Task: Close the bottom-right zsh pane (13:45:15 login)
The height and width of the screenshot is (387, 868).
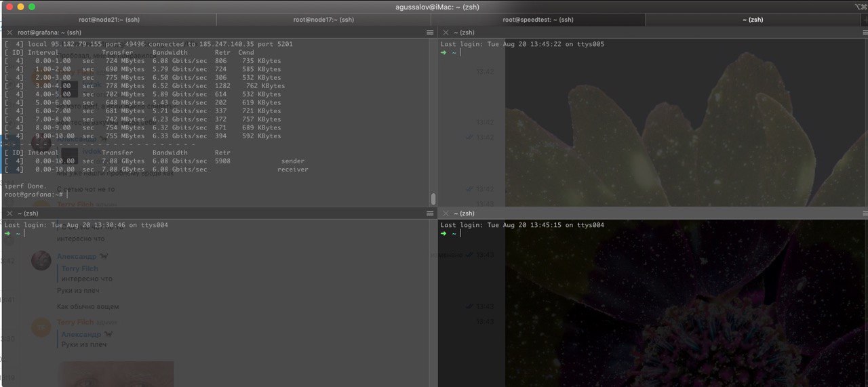Action: 445,213
